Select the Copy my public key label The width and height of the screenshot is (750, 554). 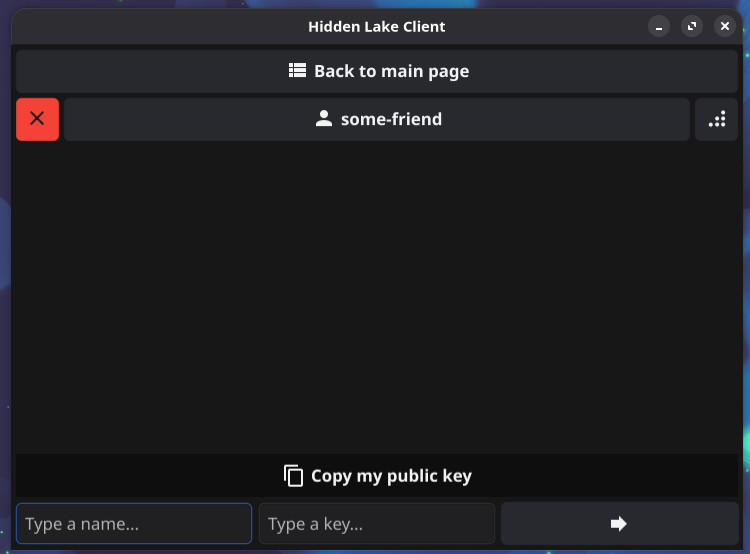[x=391, y=476]
